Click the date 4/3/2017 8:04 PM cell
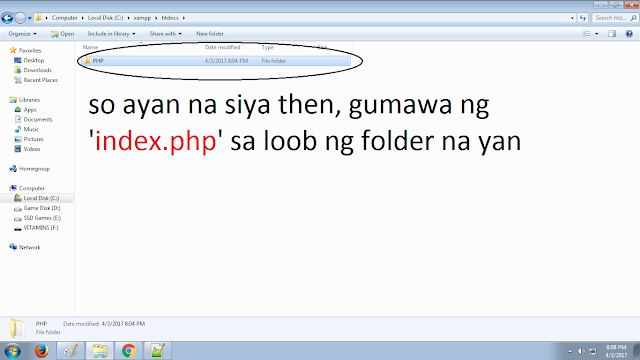 tap(226, 61)
